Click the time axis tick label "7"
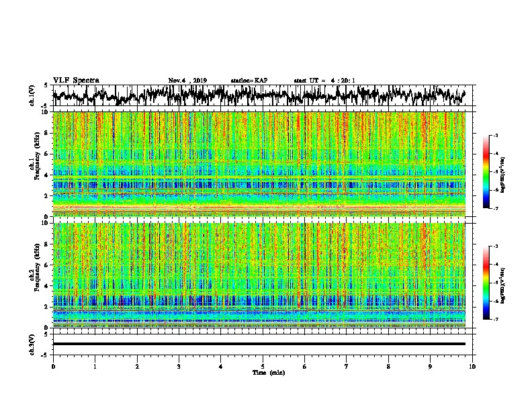The image size is (532, 411). pyautogui.click(x=347, y=367)
